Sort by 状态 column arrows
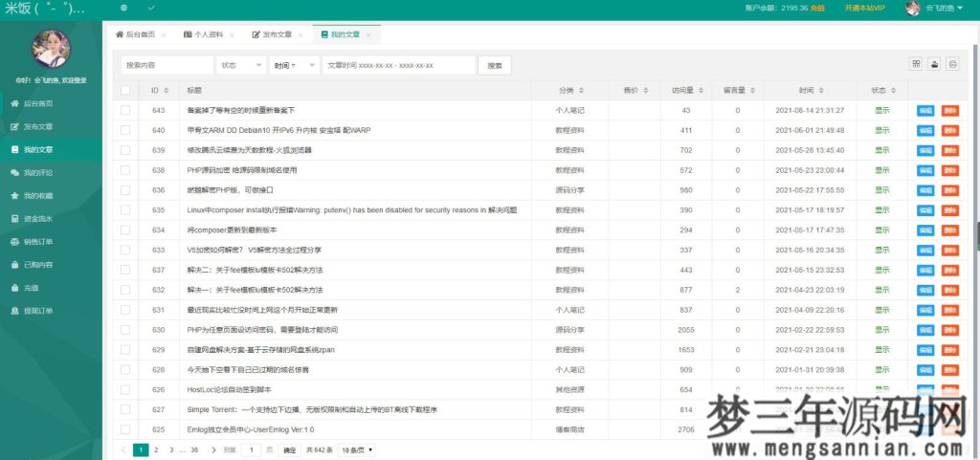Viewport: 980px width, 460px height. coord(894,91)
